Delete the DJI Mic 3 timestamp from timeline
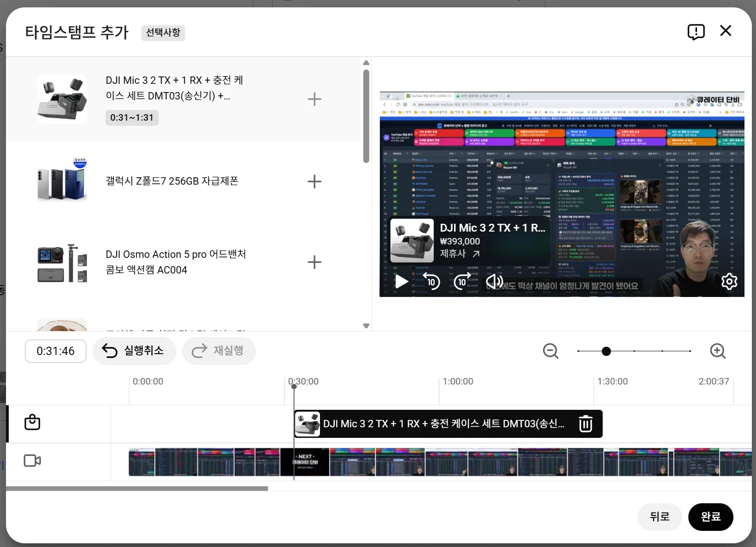This screenshot has width=756, height=547. (586, 424)
